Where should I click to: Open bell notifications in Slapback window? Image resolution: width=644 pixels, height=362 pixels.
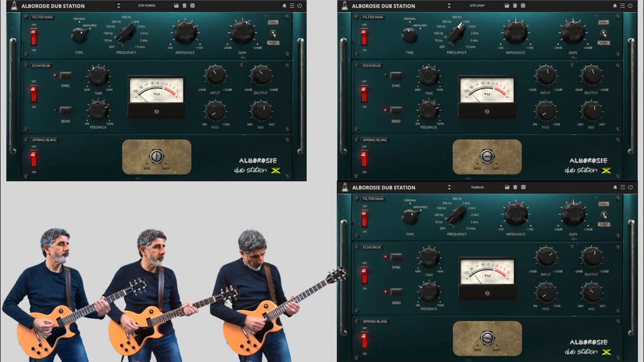click(x=615, y=187)
